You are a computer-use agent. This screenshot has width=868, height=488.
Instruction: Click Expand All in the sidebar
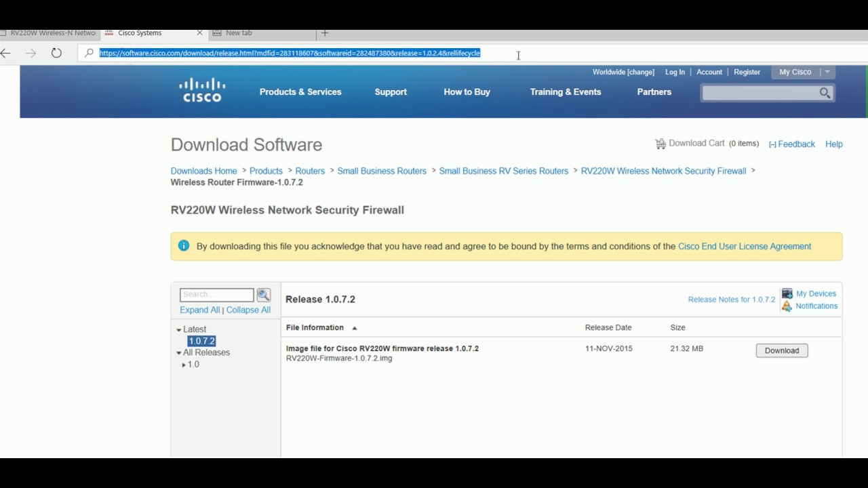199,310
